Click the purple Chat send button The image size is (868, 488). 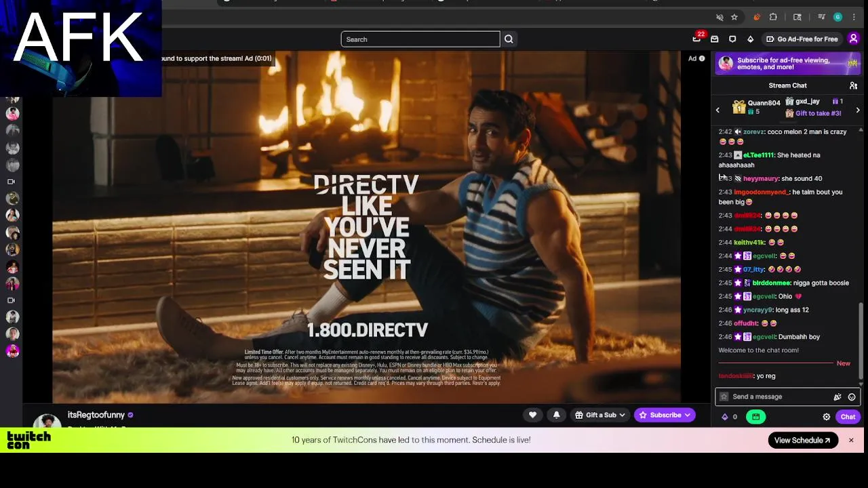click(x=848, y=417)
